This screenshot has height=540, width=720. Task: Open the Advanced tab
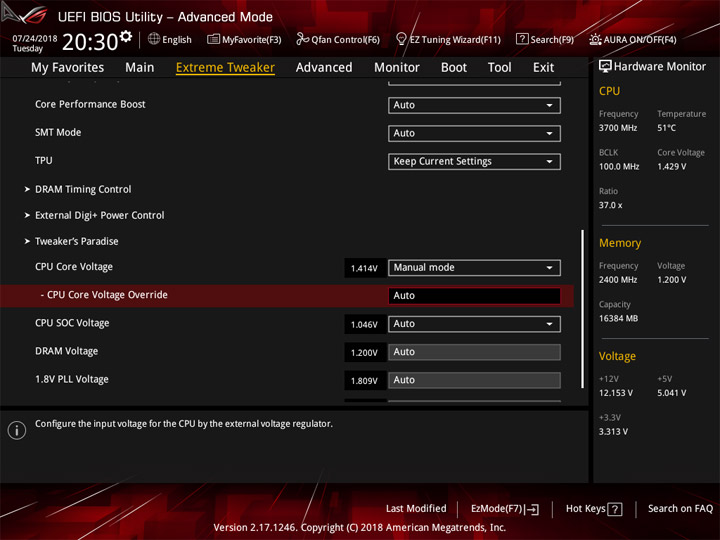(x=324, y=68)
